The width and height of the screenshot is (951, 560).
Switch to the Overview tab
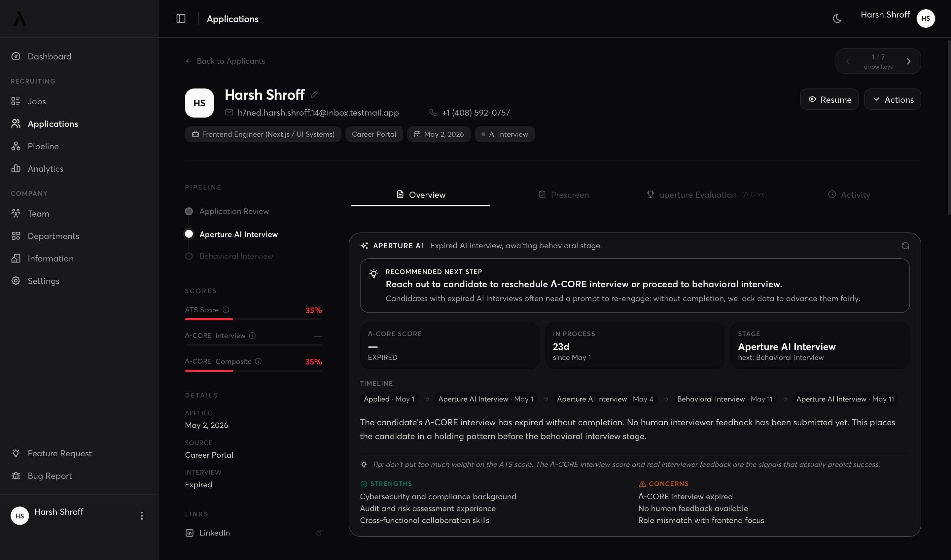(421, 195)
